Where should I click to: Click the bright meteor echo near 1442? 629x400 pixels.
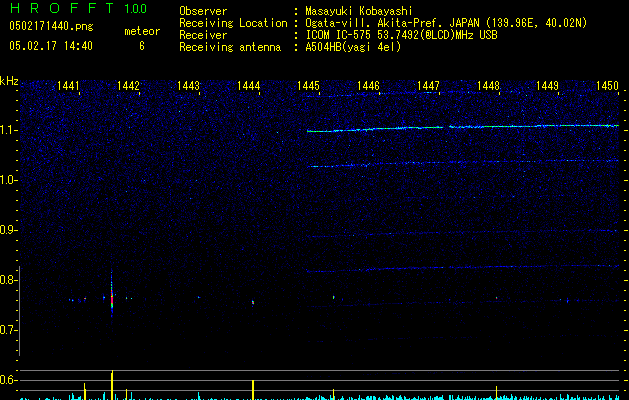[112, 297]
